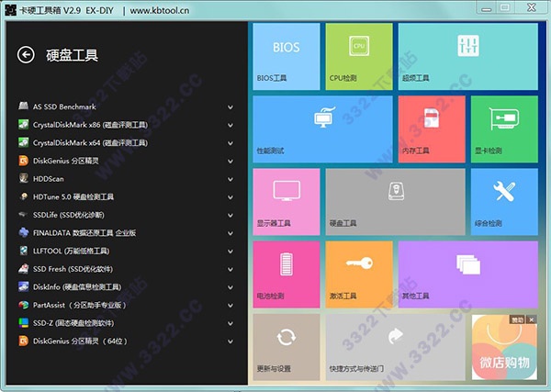Screen dimensions: 551x392
Task: Expand the DiskGenius（64位）chevron
Action: pos(231,342)
